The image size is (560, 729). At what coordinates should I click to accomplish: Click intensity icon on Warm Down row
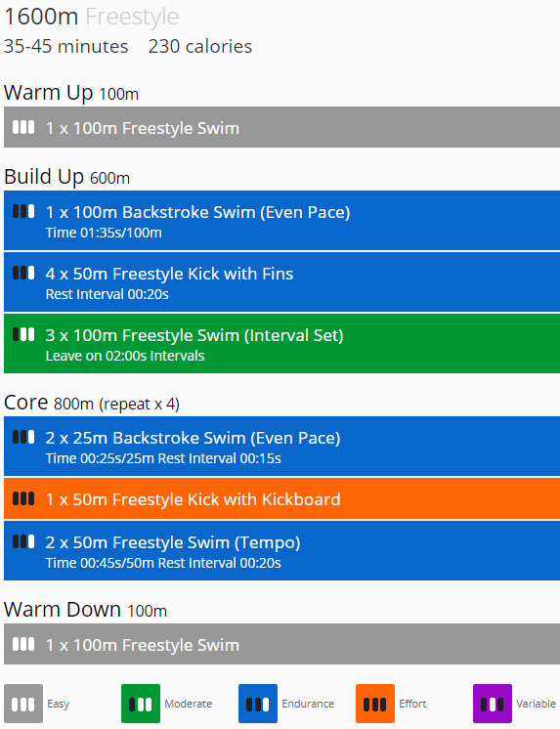pyautogui.click(x=23, y=644)
